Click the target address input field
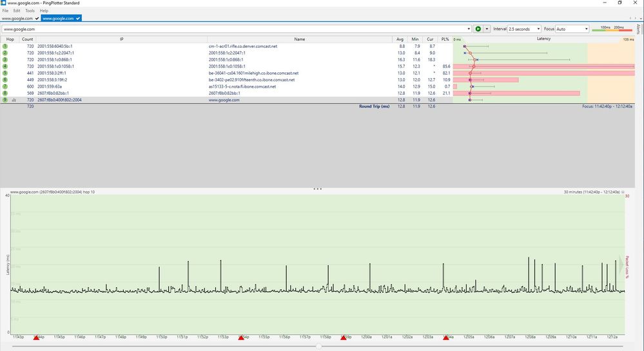 pos(234,29)
